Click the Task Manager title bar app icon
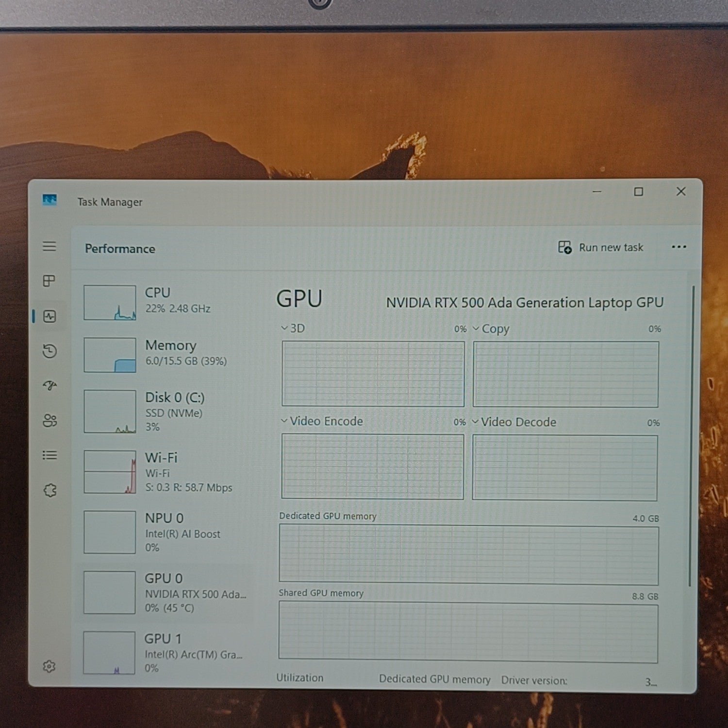728x728 pixels. pyautogui.click(x=50, y=200)
